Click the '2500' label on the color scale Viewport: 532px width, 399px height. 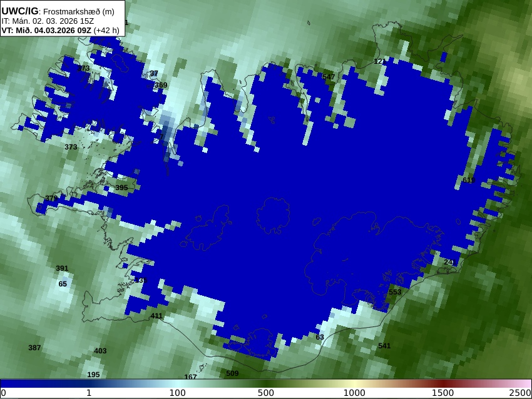pyautogui.click(x=520, y=393)
